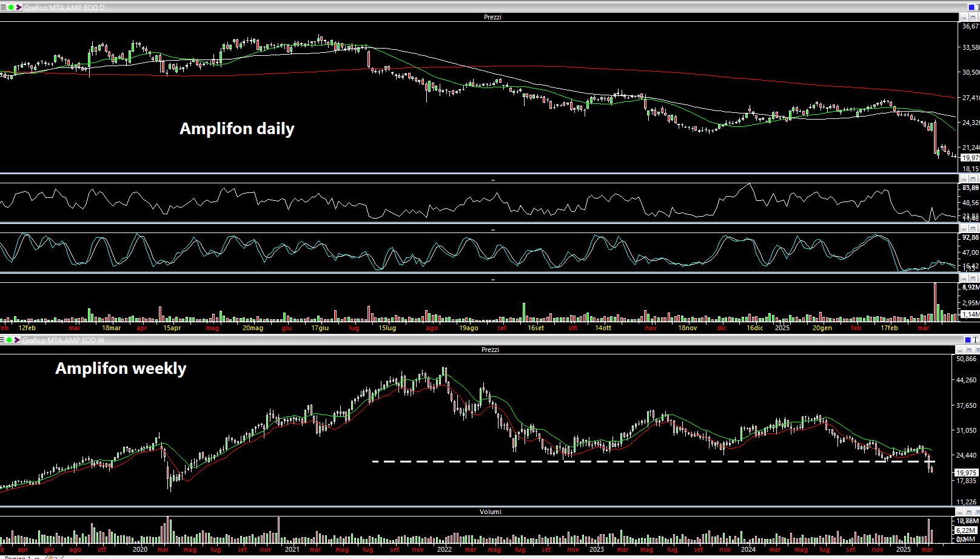This screenshot has height=559, width=980.
Task: Click 30,50 price axis value on daily chart
Action: point(971,72)
